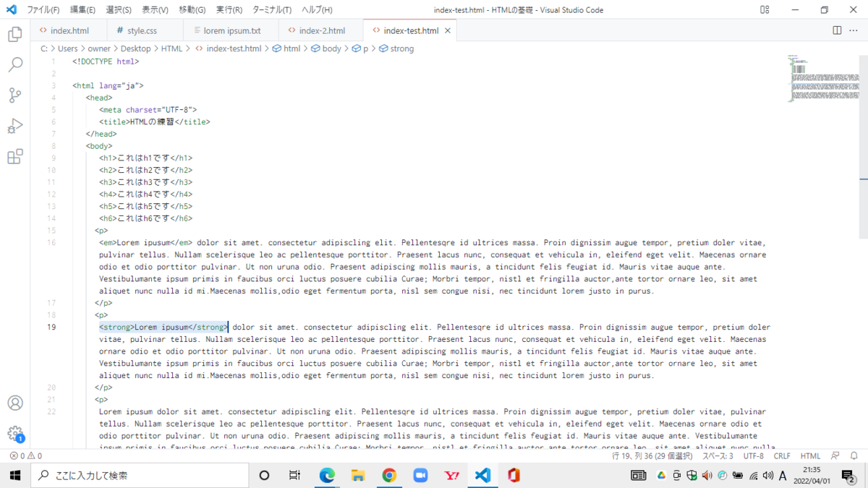Open the ヘルプ(H) menu
This screenshot has width=868, height=488.
coord(317,10)
